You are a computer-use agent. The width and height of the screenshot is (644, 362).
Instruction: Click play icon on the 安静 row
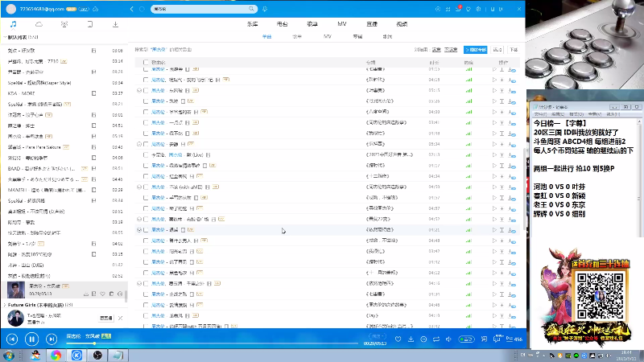[494, 144]
